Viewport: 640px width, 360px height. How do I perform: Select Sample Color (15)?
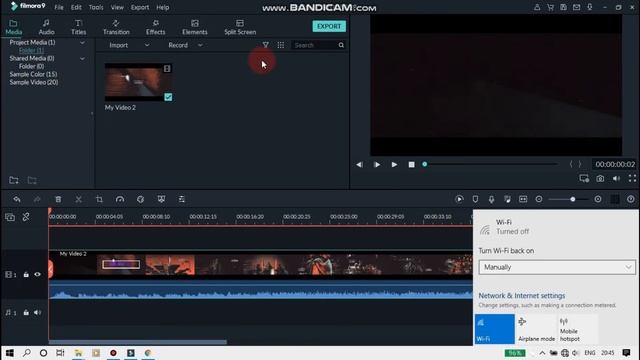[33, 74]
